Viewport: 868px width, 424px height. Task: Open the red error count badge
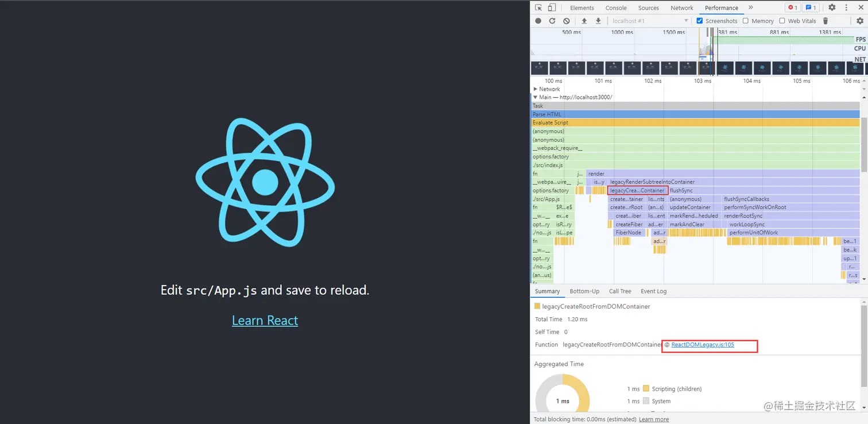792,7
